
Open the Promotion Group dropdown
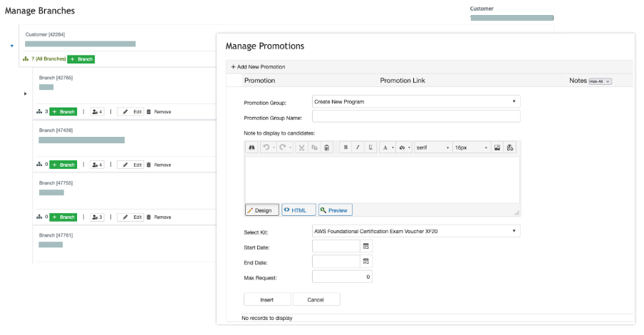(x=416, y=101)
